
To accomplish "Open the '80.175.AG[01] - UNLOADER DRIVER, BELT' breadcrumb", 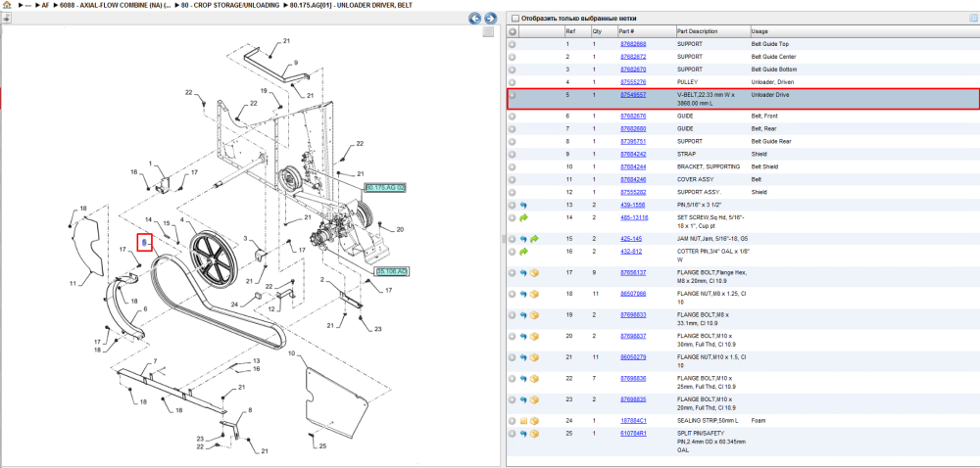I will [351, 5].
